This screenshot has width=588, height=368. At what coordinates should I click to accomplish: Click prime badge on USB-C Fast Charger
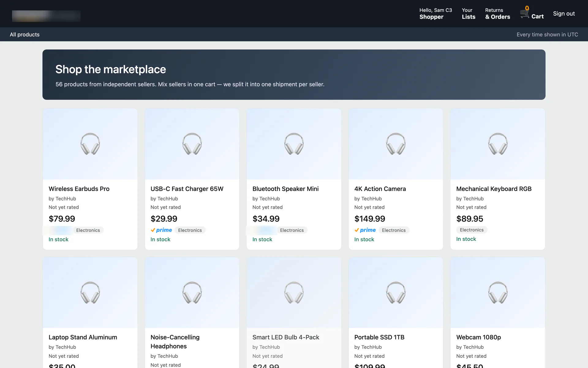(161, 230)
